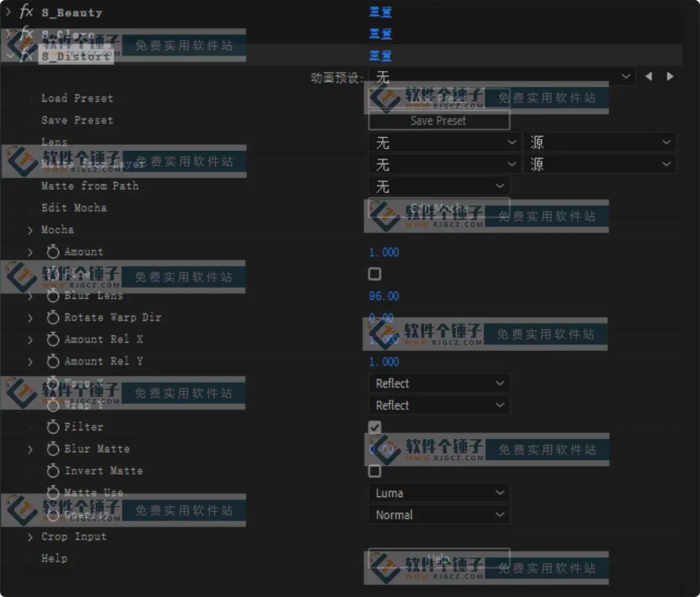This screenshot has width=700, height=597.
Task: Tick the unchecked checkbox above Blur Lens value
Action: pos(374,274)
